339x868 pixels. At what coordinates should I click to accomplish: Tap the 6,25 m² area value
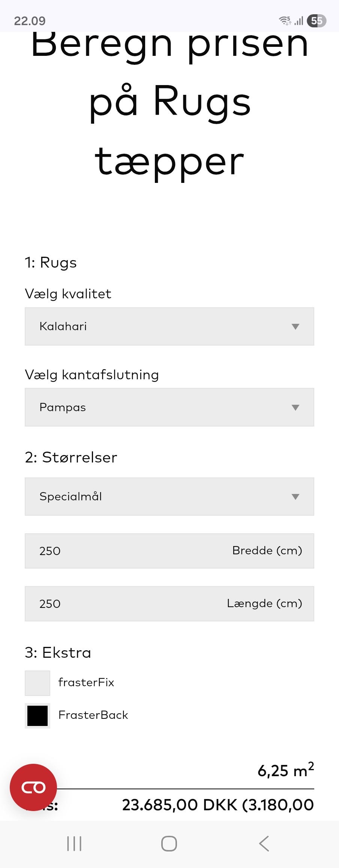coord(285,771)
